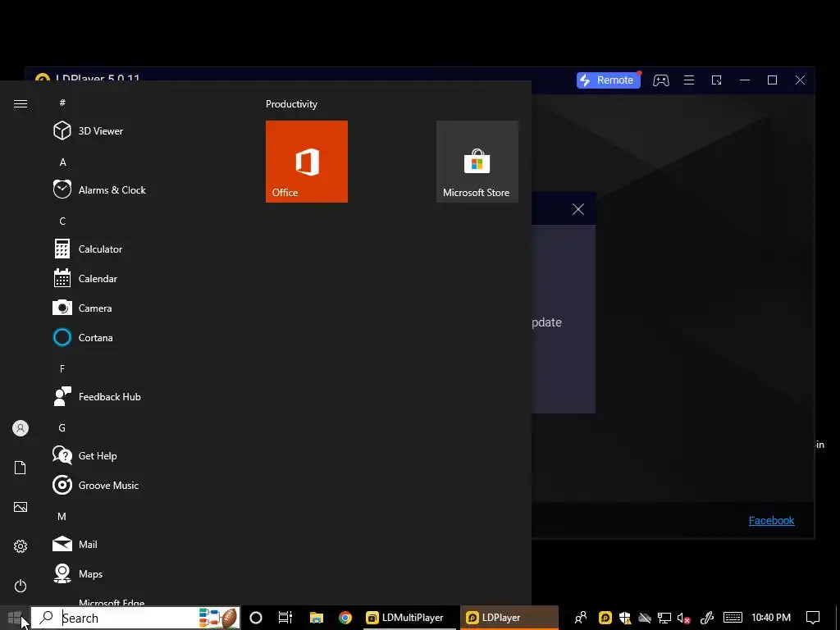Screen dimensions: 840x630
Task: Open network status tray icon
Action: pyautogui.click(x=664, y=618)
